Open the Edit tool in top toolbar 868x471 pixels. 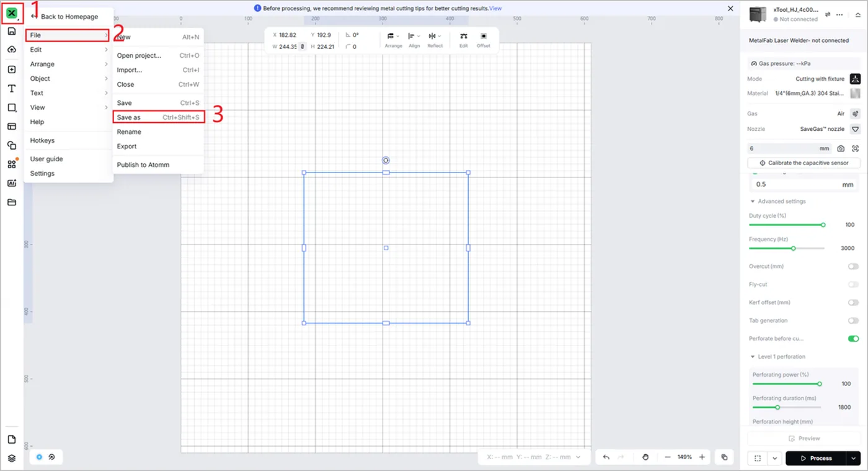(x=463, y=40)
